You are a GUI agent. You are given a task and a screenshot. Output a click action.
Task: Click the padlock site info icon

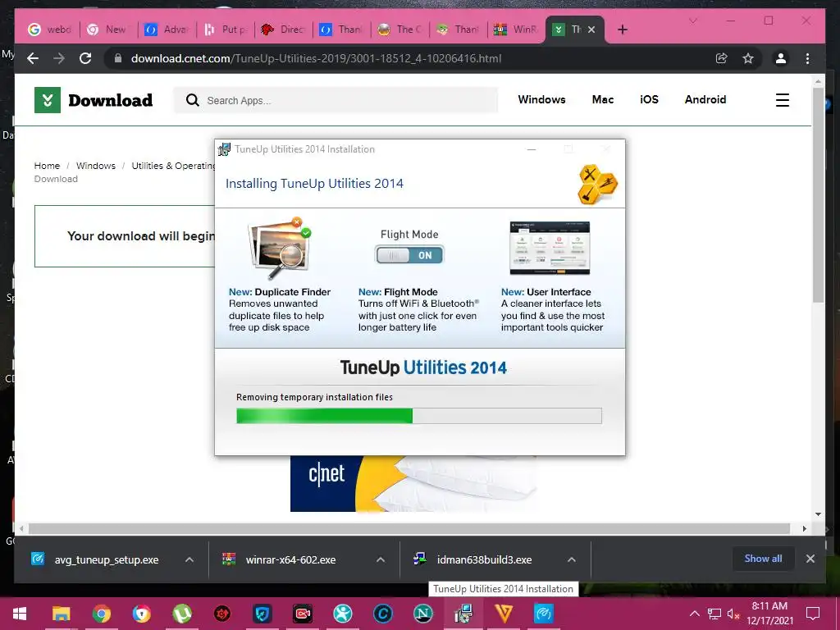coord(118,58)
